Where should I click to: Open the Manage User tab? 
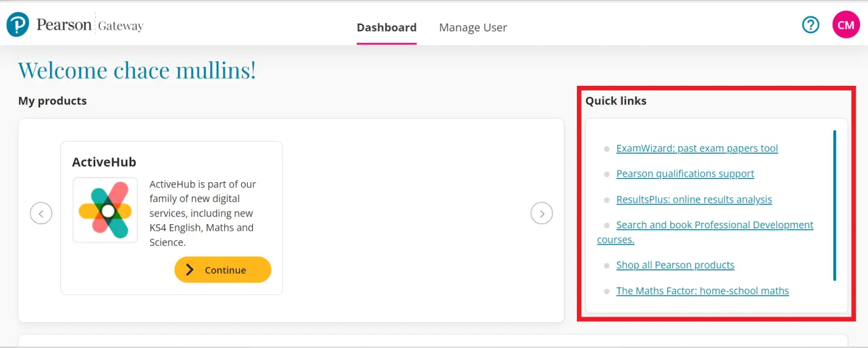click(x=473, y=28)
